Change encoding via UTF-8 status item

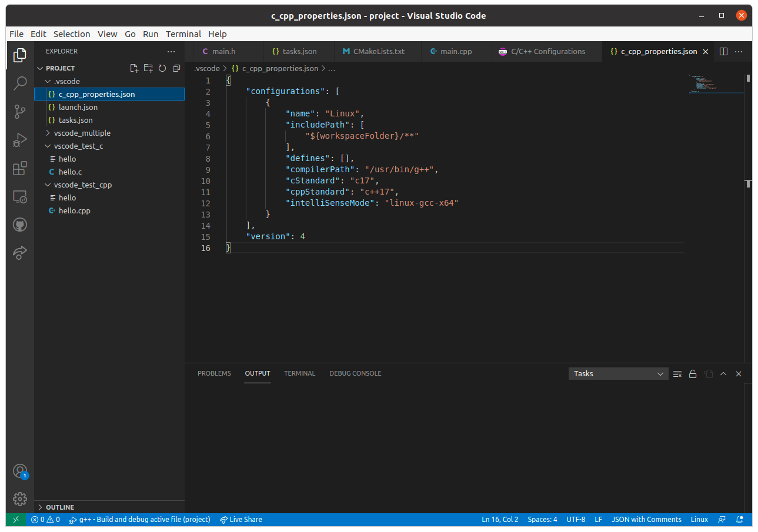click(576, 520)
